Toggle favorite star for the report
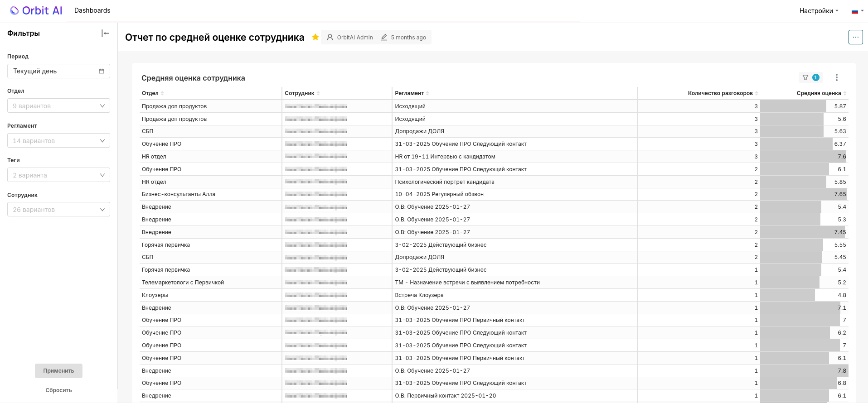 (315, 37)
